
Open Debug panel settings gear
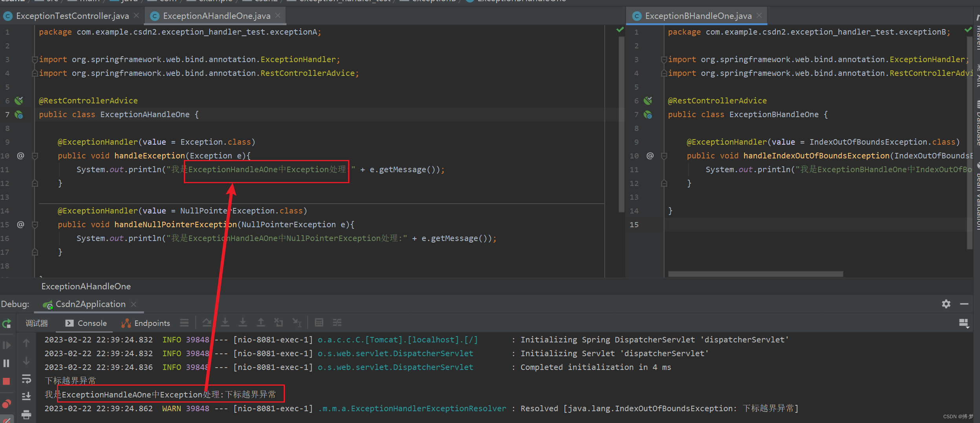pos(946,304)
